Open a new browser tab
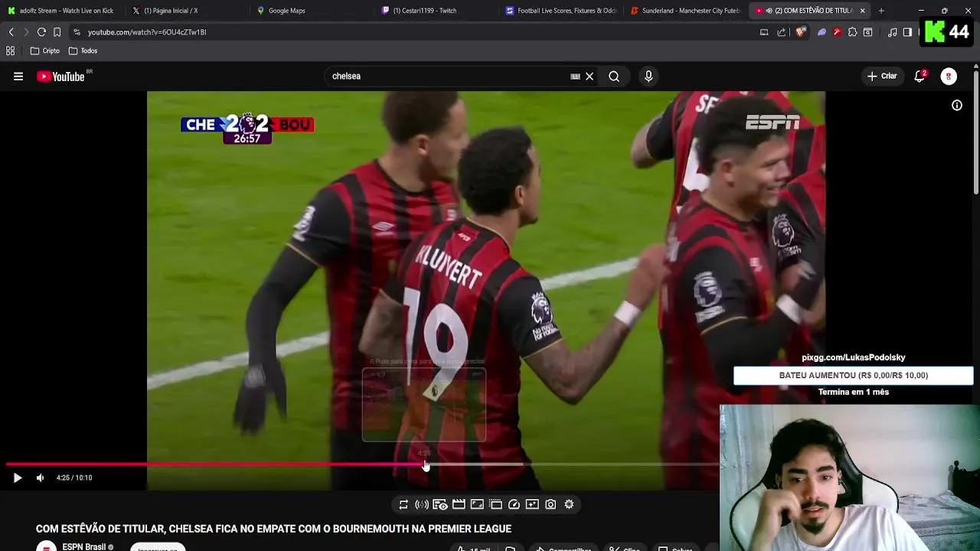Screen dimensions: 980x551 pos(881,11)
